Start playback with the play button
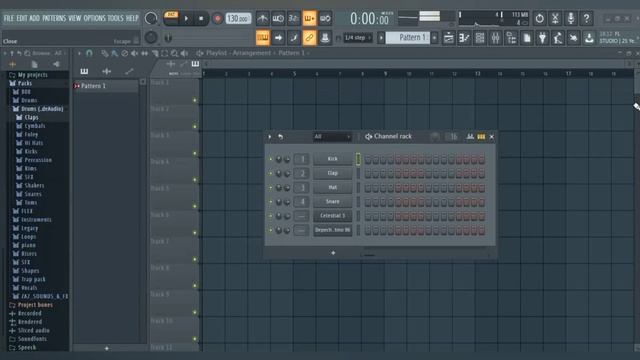This screenshot has height=360, width=640. 187,18
